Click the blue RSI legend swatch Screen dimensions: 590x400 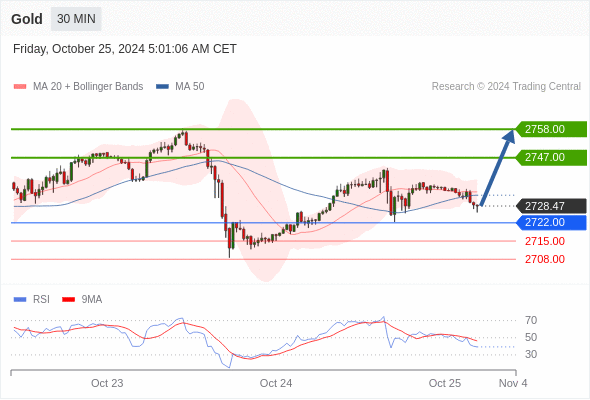[20, 300]
